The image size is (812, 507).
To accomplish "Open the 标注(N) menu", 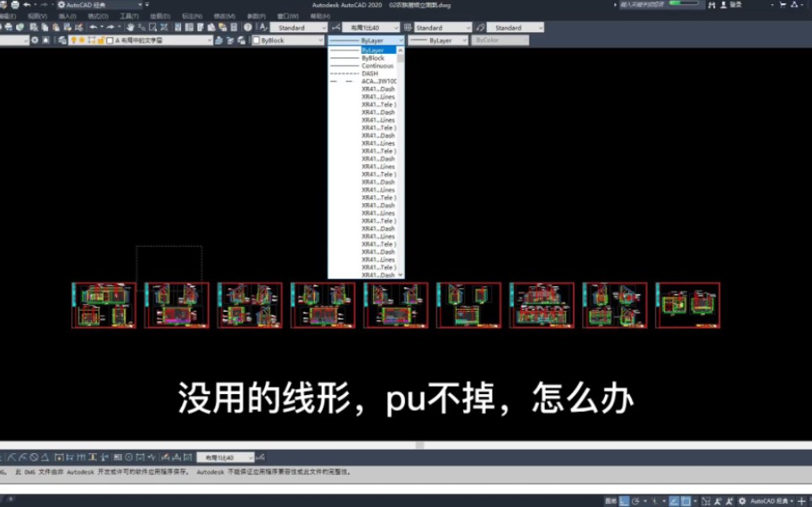I will pos(192,14).
